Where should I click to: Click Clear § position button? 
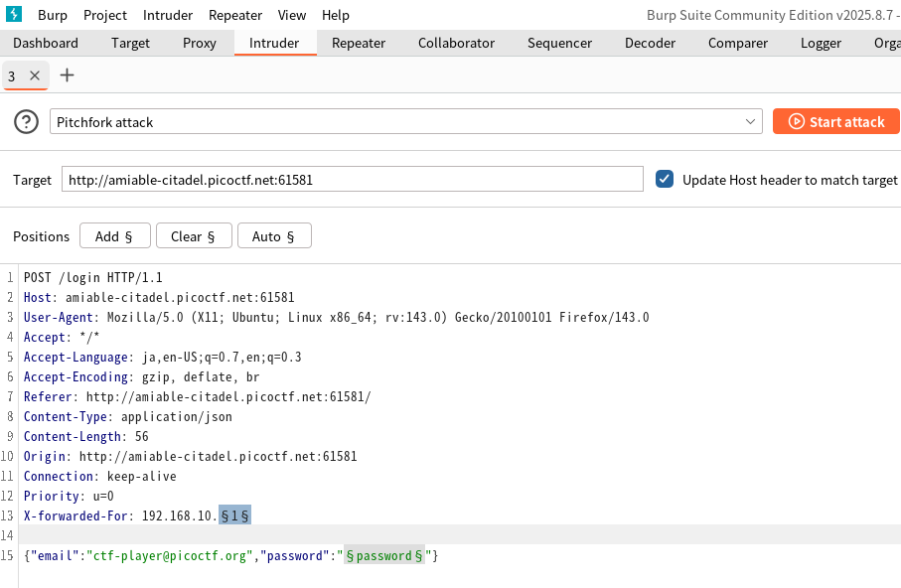pos(193,236)
